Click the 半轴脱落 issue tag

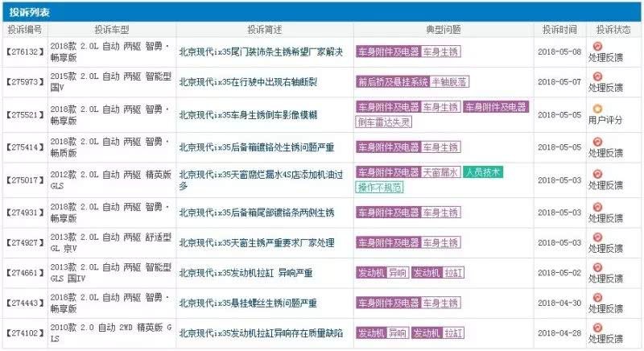pyautogui.click(x=451, y=82)
